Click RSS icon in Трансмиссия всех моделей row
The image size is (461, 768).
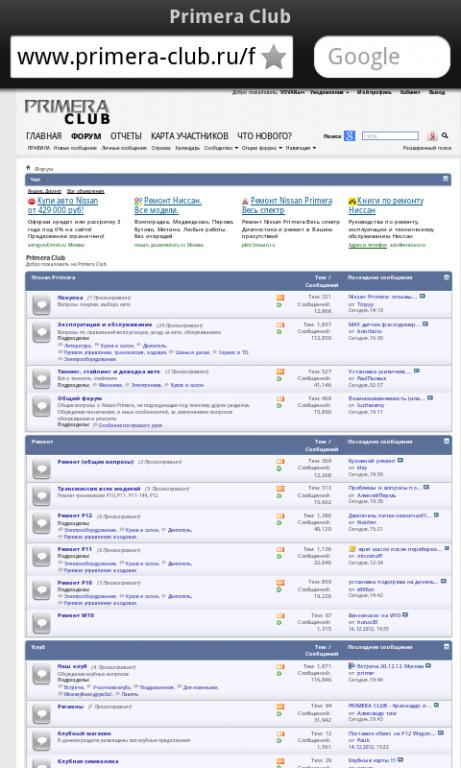280,489
